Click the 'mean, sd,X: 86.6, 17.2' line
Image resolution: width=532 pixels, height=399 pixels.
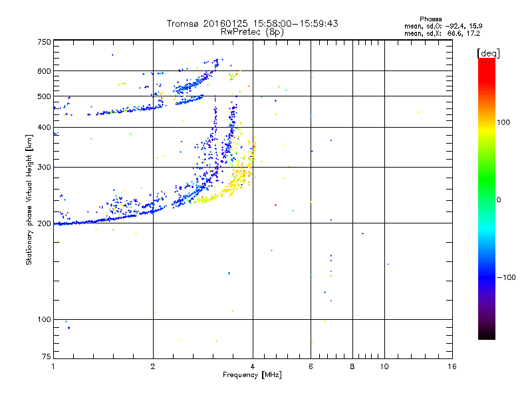[x=442, y=34]
